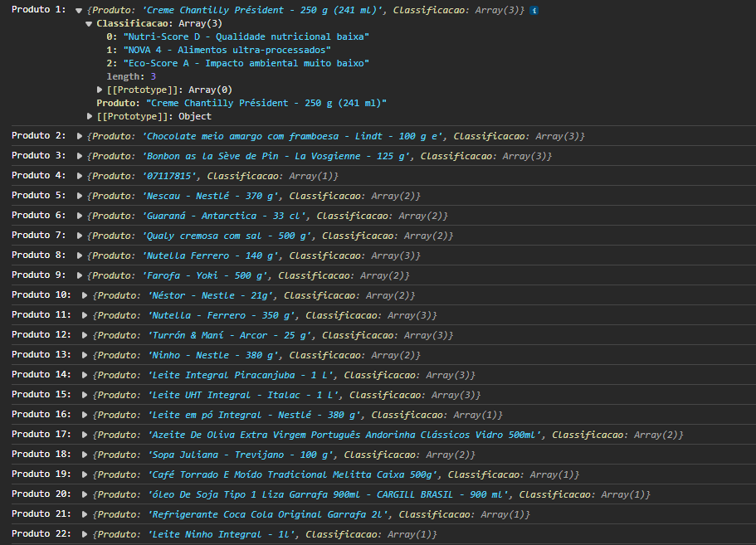Expand Produto 9 Farofa Yoki object
The width and height of the screenshot is (756, 545).
coord(80,275)
